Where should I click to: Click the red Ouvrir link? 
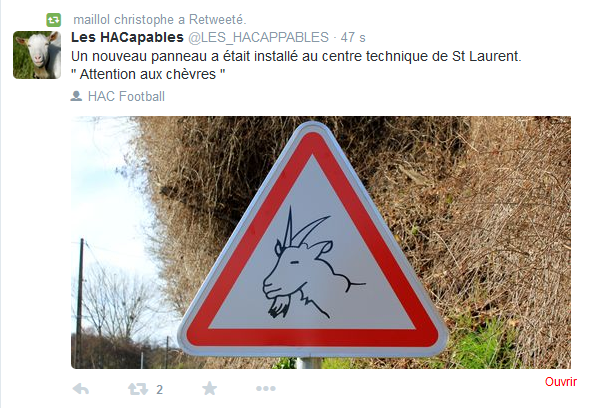pos(560,381)
